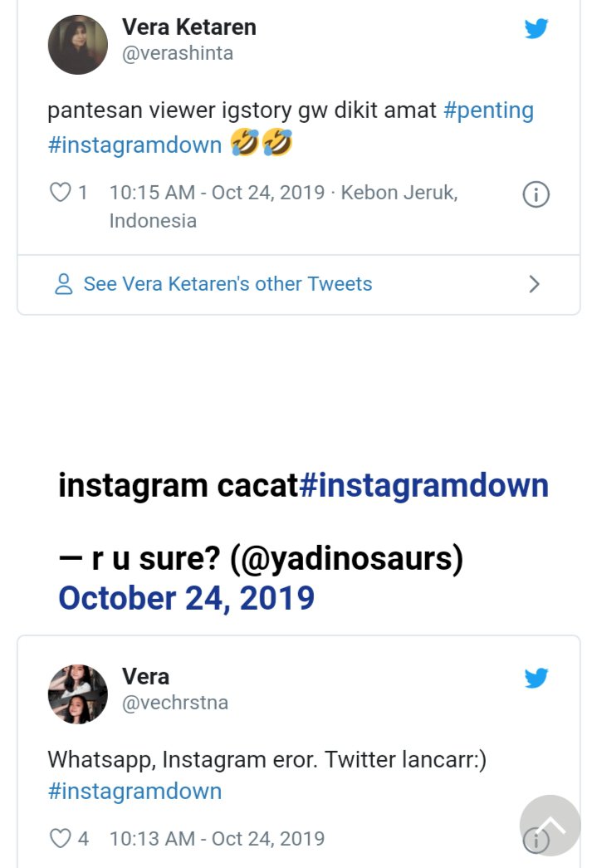Expand Vera Ketaren's other Tweets chevron
The height and width of the screenshot is (868, 597).
point(534,284)
